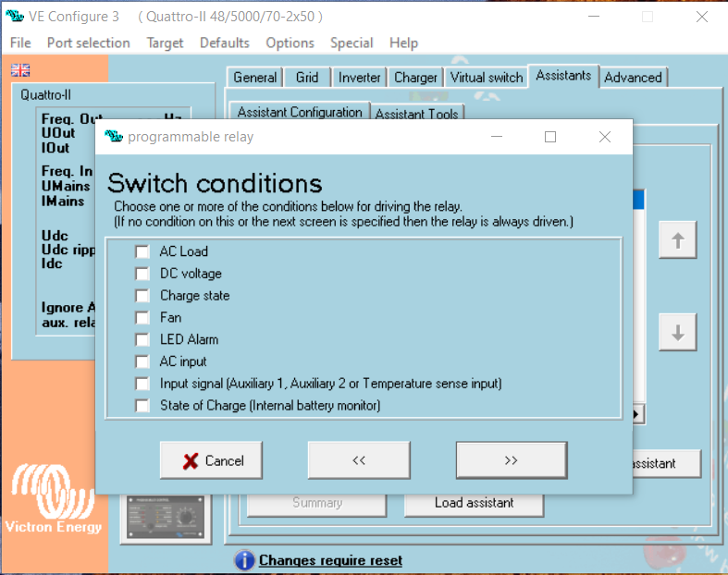Cancel the programmable relay dialog

point(211,460)
